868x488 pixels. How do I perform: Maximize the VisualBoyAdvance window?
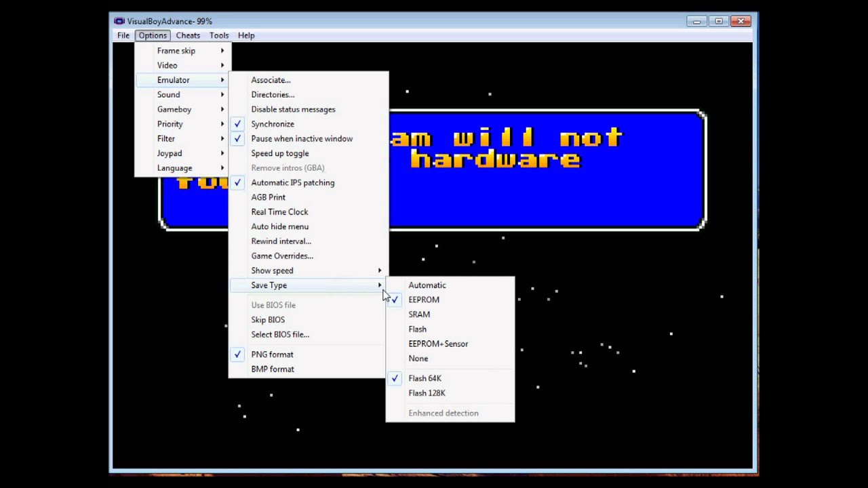point(719,21)
